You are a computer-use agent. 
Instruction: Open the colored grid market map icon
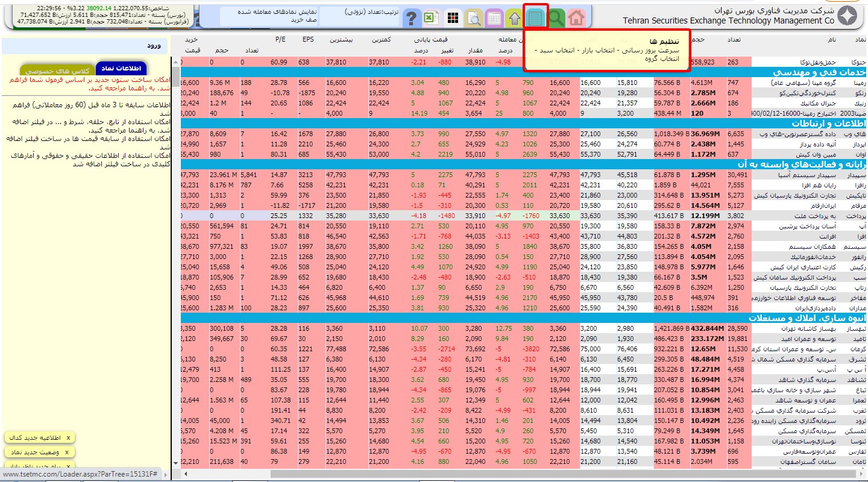(453, 18)
